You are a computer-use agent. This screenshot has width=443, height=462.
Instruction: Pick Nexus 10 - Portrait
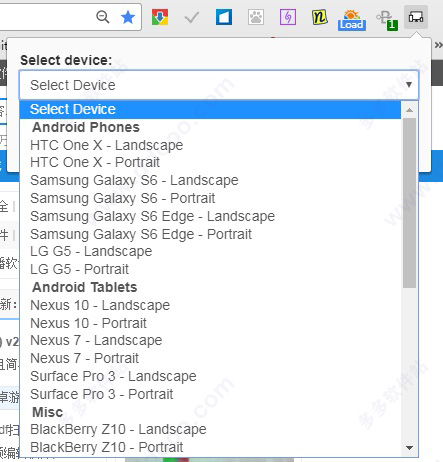click(210, 323)
